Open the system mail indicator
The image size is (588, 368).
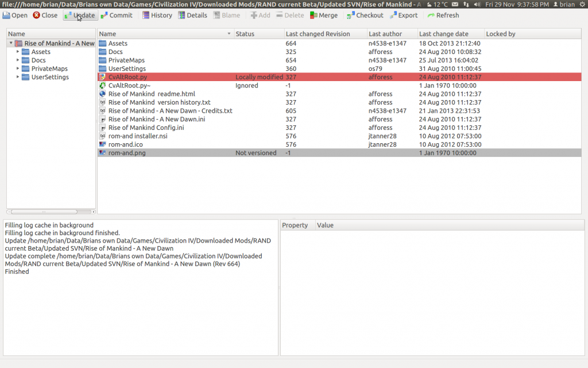(x=455, y=5)
